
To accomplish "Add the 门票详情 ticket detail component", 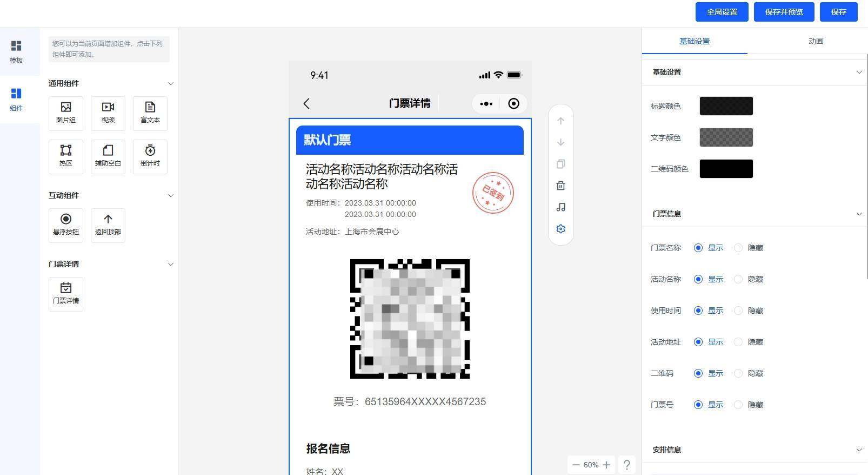I will pos(66,294).
